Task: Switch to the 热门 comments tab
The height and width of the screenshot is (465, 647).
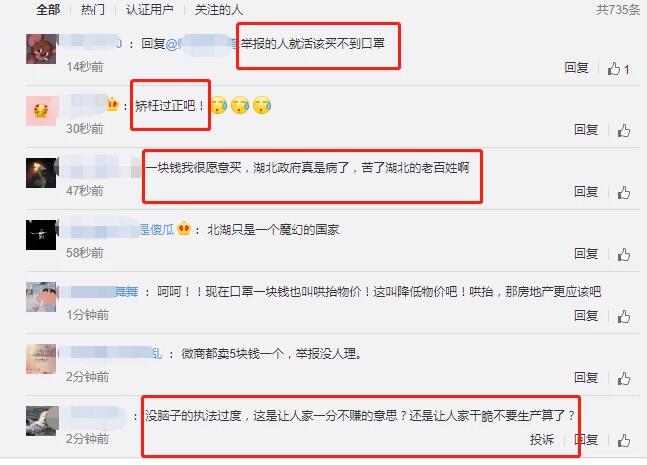Action: (x=93, y=9)
